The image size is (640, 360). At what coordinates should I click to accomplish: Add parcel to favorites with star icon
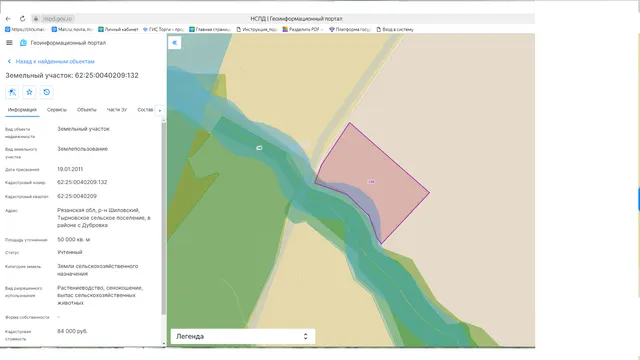pyautogui.click(x=29, y=92)
